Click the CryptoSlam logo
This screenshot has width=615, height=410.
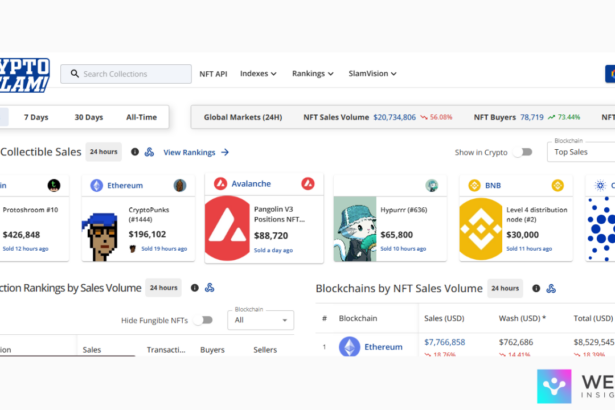tap(24, 73)
